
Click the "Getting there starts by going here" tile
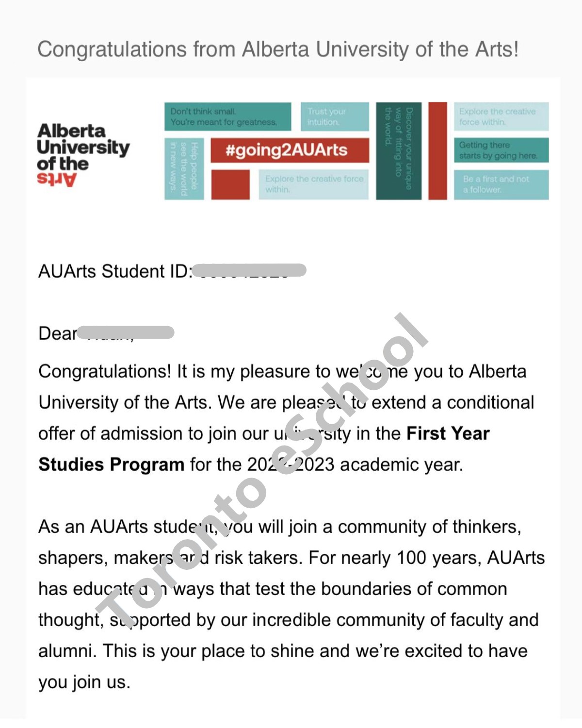tap(501, 150)
